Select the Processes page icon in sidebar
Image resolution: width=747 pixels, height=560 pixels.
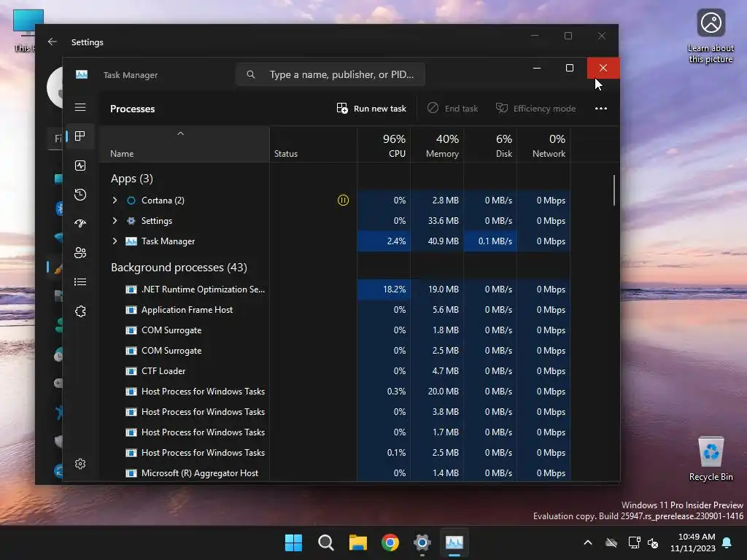pos(80,136)
